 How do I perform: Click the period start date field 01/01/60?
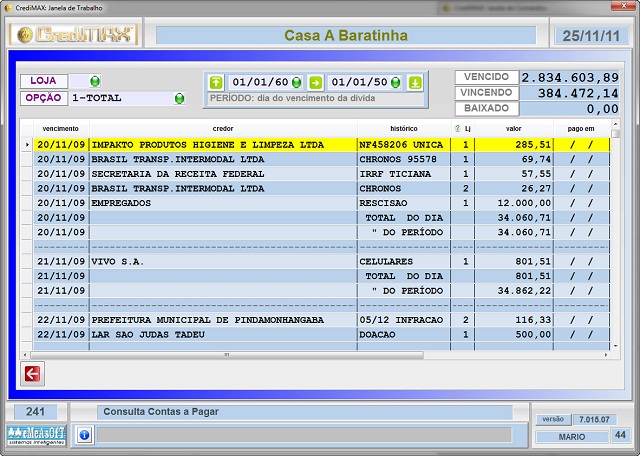(260, 82)
